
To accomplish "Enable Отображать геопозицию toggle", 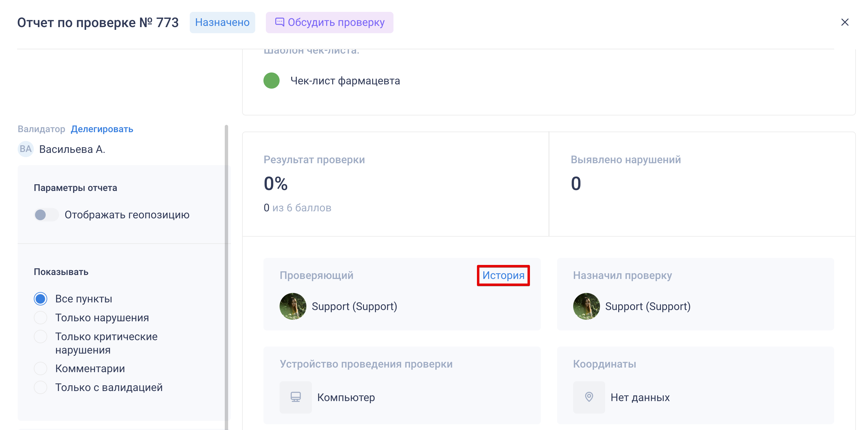I will click(x=46, y=215).
